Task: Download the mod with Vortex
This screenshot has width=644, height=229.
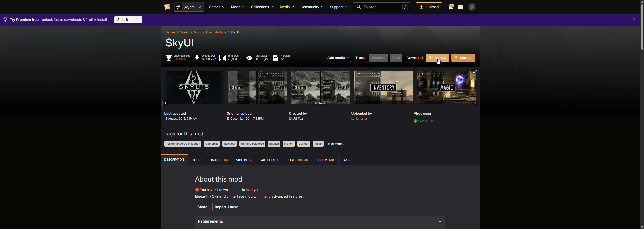Action: click(437, 58)
